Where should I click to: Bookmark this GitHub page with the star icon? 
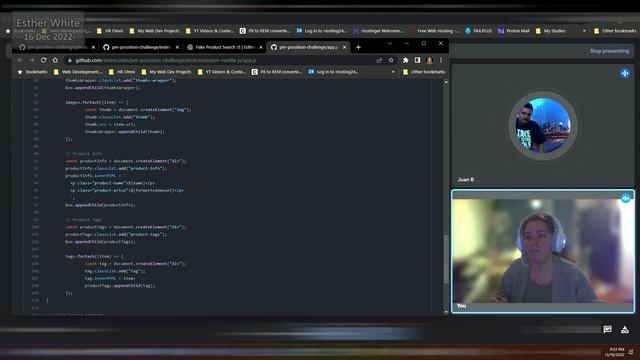tap(391, 60)
